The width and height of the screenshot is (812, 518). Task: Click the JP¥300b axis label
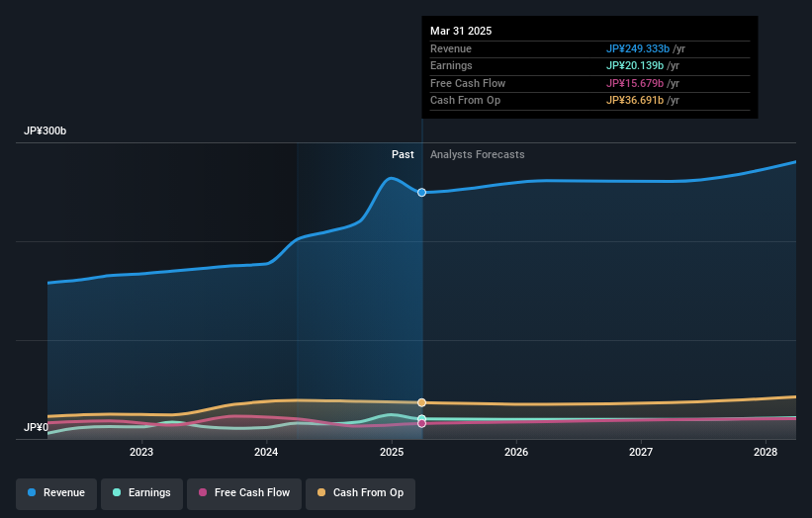45,130
